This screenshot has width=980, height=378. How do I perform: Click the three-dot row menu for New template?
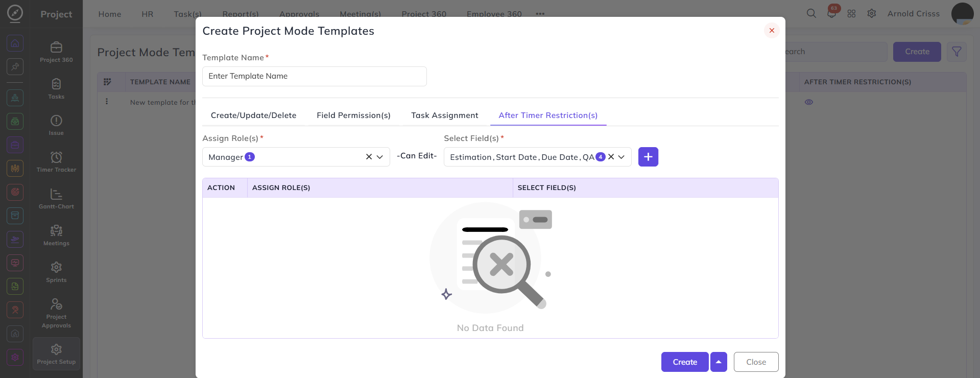[x=107, y=102]
